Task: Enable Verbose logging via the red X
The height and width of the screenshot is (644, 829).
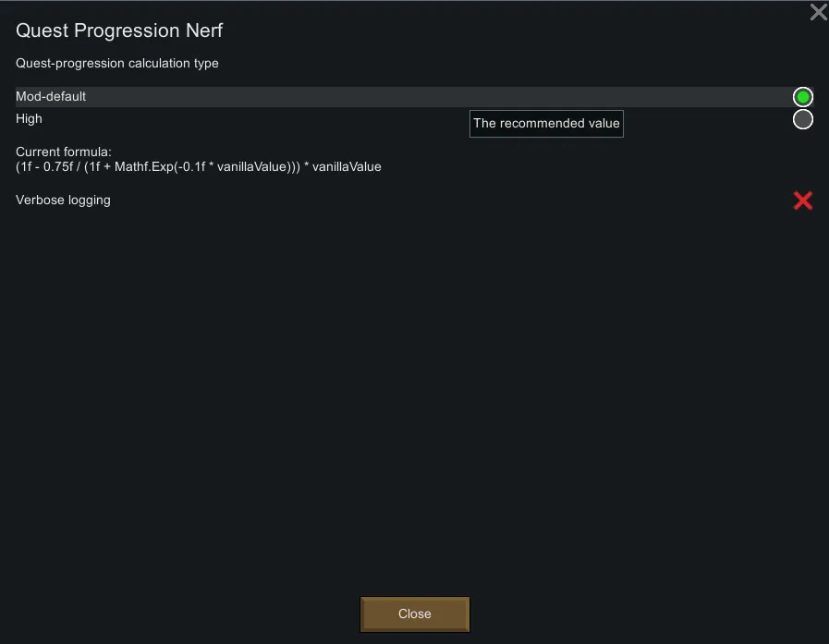Action: (802, 200)
